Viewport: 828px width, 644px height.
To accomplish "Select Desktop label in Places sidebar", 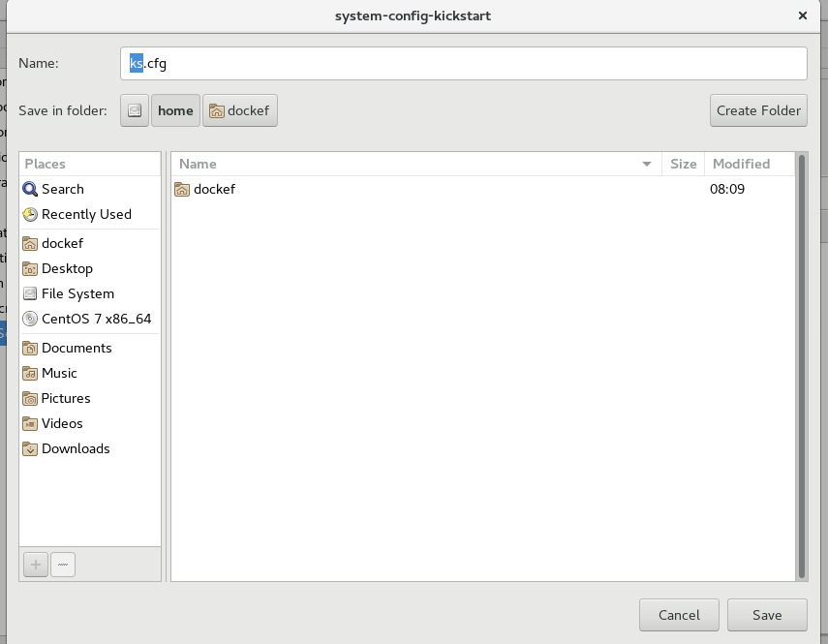I will click(x=67, y=268).
